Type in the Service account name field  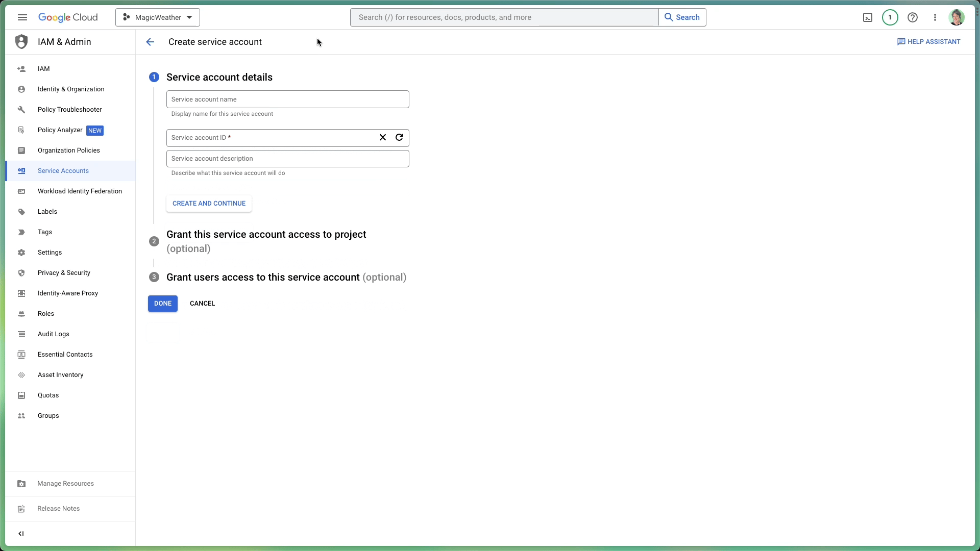(x=288, y=99)
